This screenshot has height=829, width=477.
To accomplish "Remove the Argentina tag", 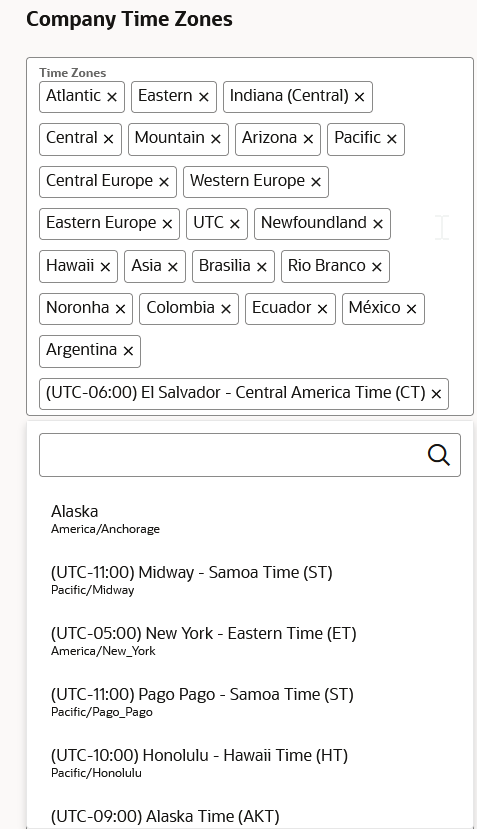I will [128, 351].
